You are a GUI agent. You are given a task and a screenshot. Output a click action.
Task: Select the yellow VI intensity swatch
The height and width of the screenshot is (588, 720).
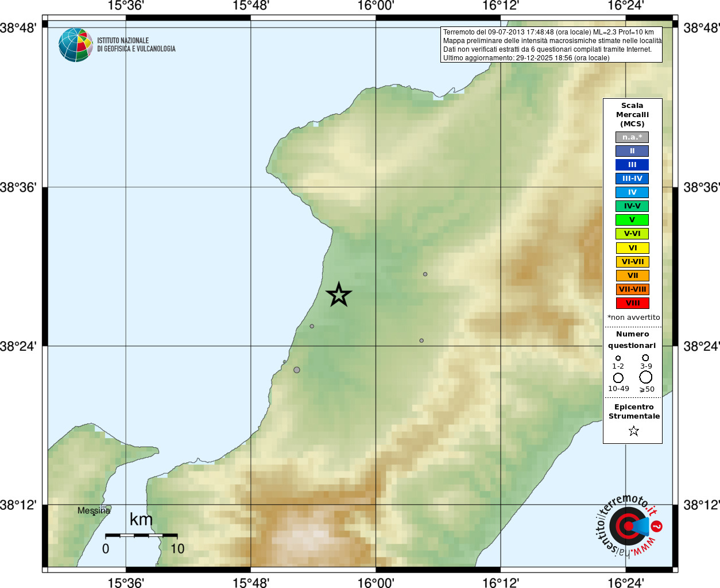click(633, 248)
